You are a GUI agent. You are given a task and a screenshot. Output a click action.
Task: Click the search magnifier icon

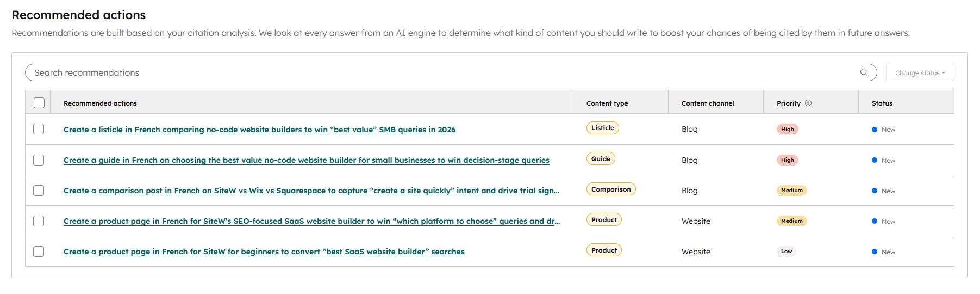pyautogui.click(x=864, y=72)
